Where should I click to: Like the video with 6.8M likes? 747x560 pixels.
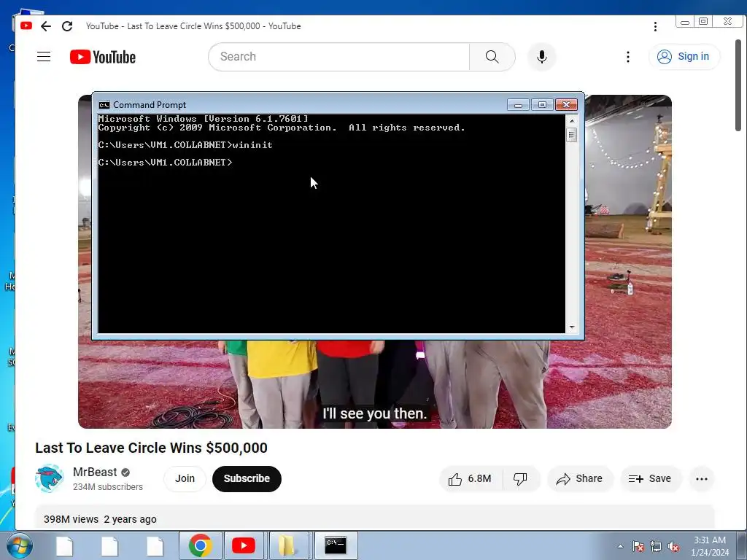click(x=471, y=478)
